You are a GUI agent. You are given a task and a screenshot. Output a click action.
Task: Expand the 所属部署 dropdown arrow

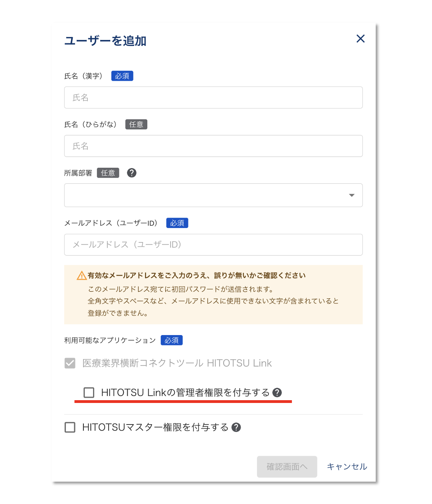[351, 195]
